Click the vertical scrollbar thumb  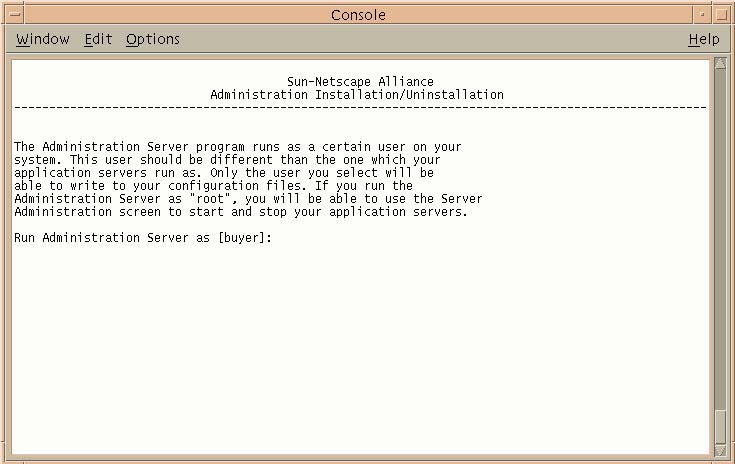[720, 427]
